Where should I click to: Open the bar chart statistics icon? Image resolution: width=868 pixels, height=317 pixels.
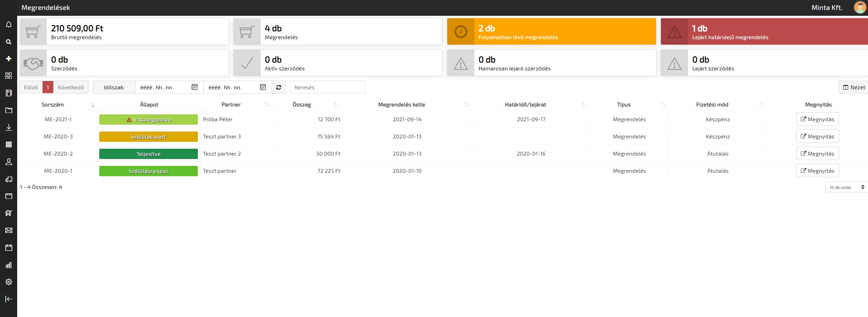9,265
